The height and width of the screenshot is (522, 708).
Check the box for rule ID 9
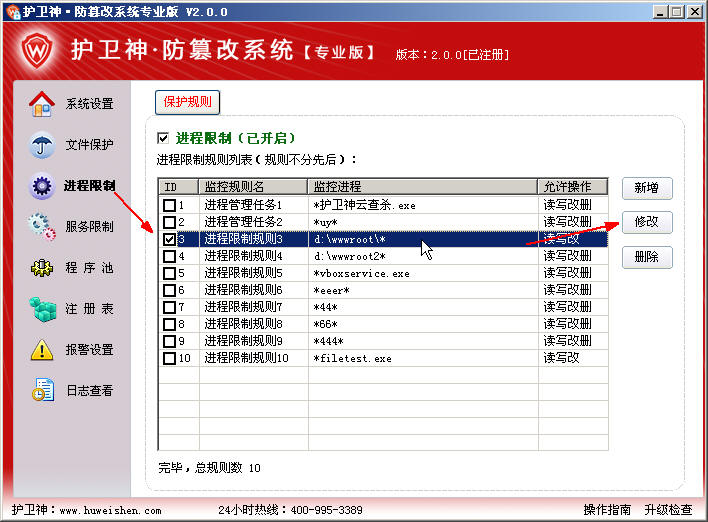click(169, 341)
